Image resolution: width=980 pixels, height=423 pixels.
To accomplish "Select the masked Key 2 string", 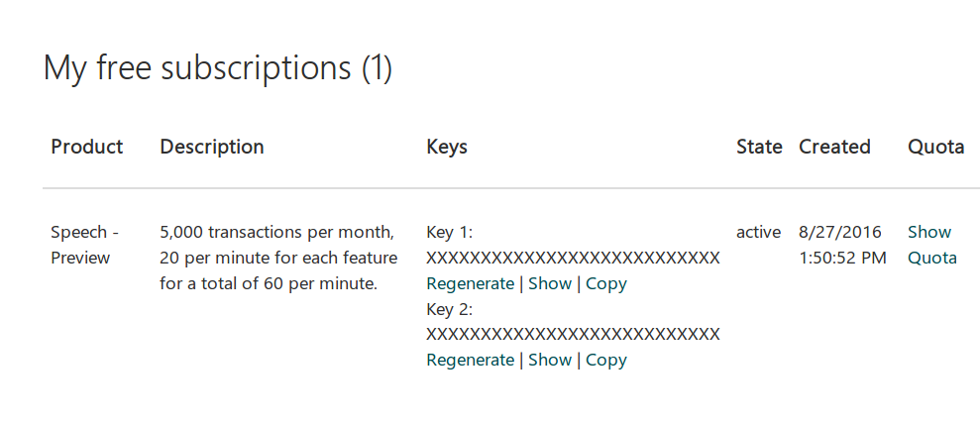I will [573, 334].
